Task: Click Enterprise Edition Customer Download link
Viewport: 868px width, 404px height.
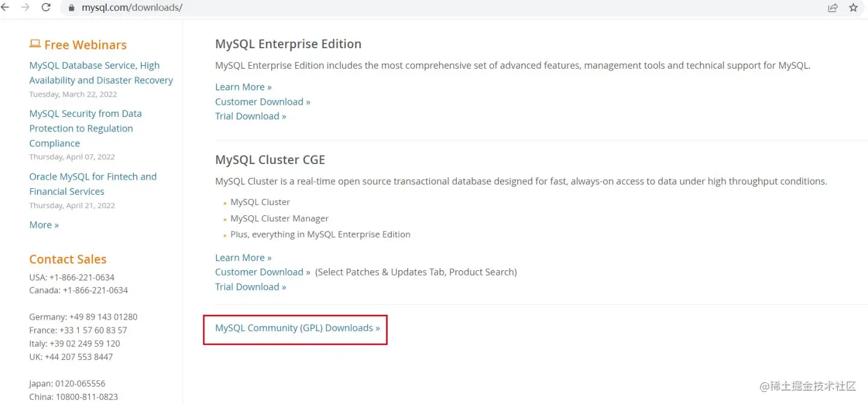Action: [x=262, y=102]
